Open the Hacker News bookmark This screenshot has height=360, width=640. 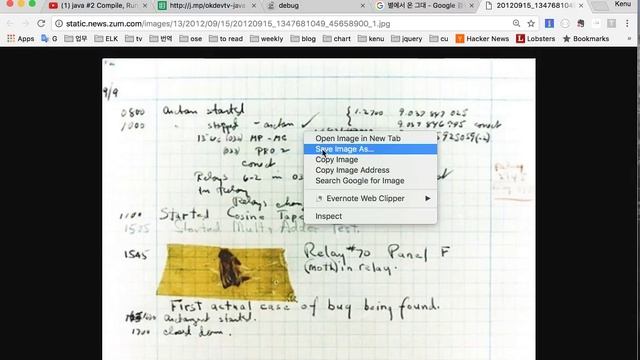482,39
